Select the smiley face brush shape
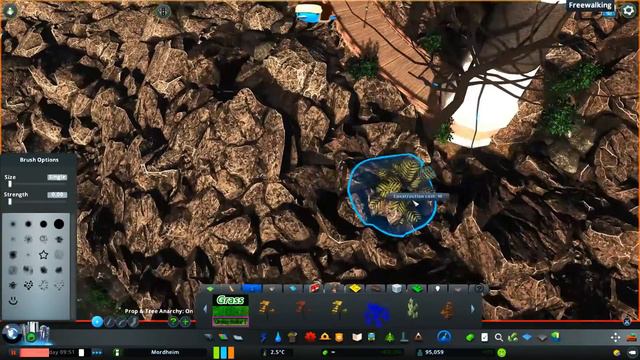 pos(13,301)
